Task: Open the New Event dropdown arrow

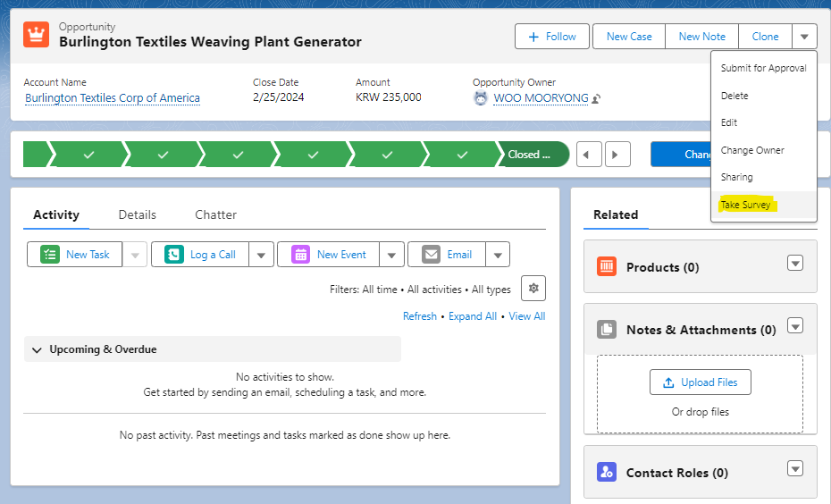Action: [x=391, y=255]
